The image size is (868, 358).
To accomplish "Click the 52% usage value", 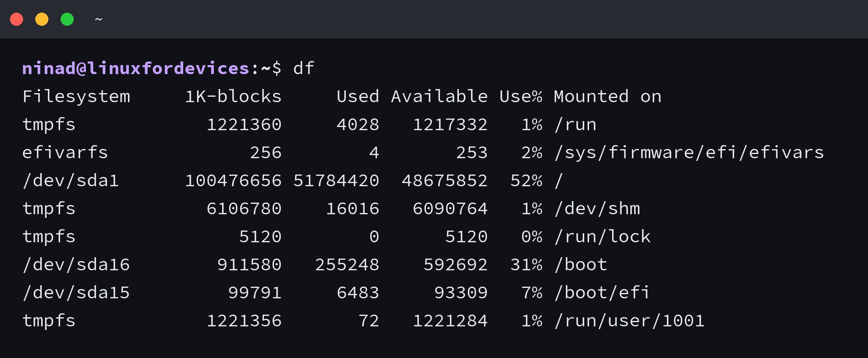I will pos(526,180).
